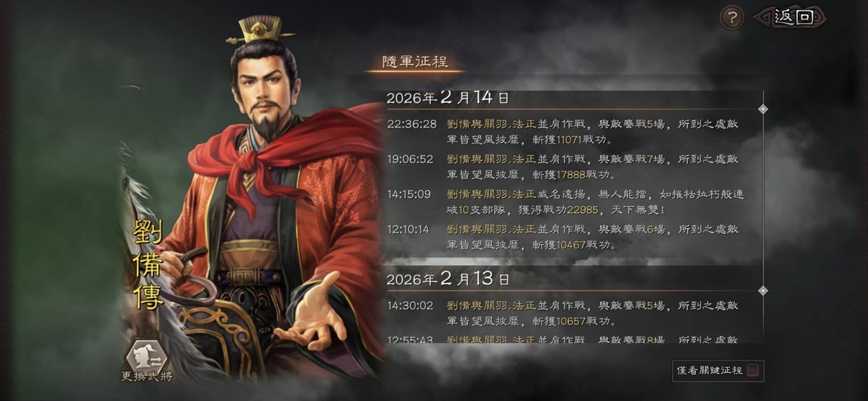Select the 2026年2月14日 date header
Viewport: 868px width, 401px height.
pos(448,98)
